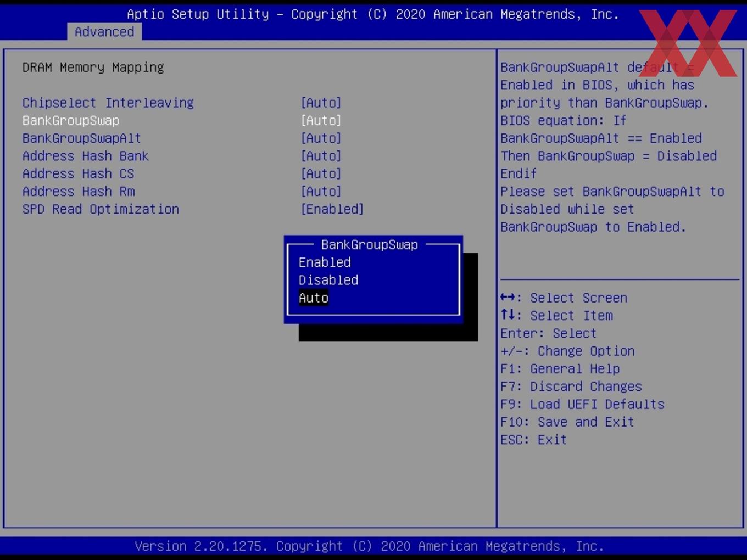
Task: Select the BankGroupSwap setting label
Action: (71, 120)
